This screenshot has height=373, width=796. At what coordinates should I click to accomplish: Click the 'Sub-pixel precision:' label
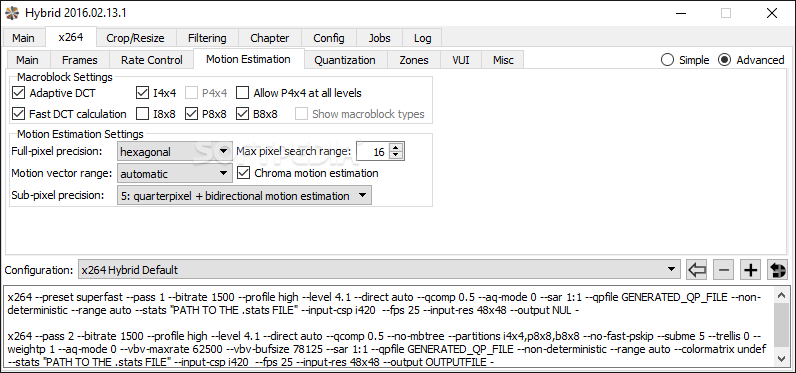pyautogui.click(x=57, y=195)
